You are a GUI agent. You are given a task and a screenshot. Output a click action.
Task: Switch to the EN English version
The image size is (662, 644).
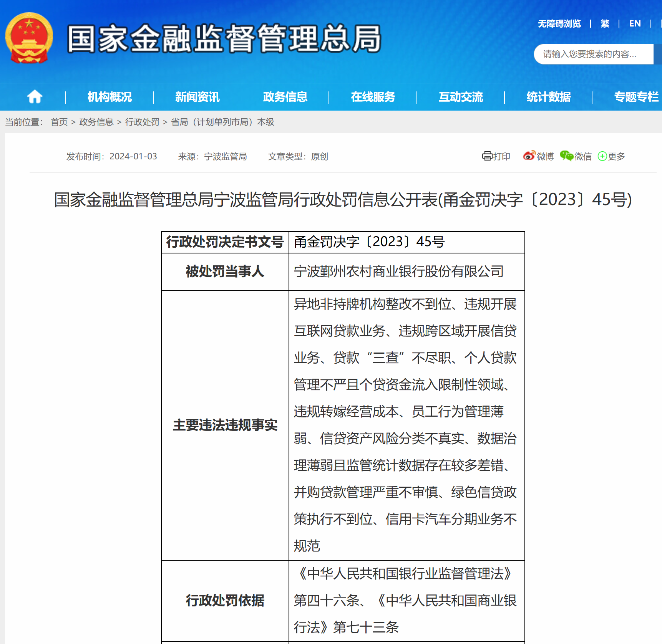(635, 24)
